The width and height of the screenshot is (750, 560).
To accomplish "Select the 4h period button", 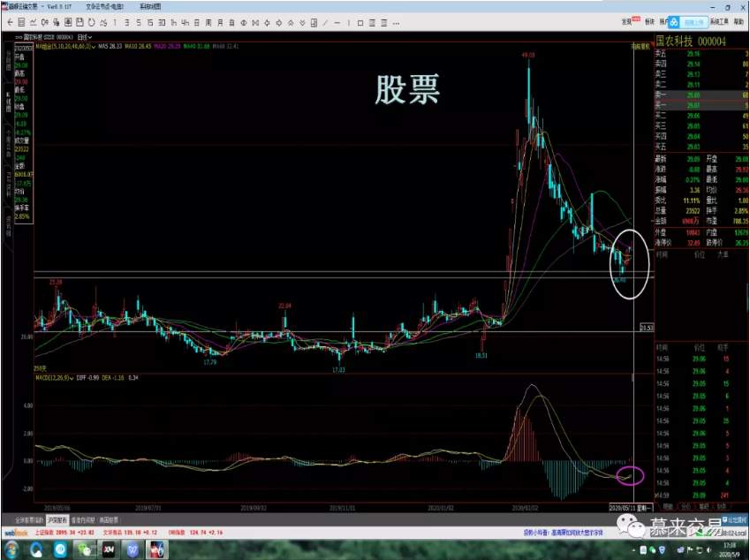I will (x=186, y=22).
